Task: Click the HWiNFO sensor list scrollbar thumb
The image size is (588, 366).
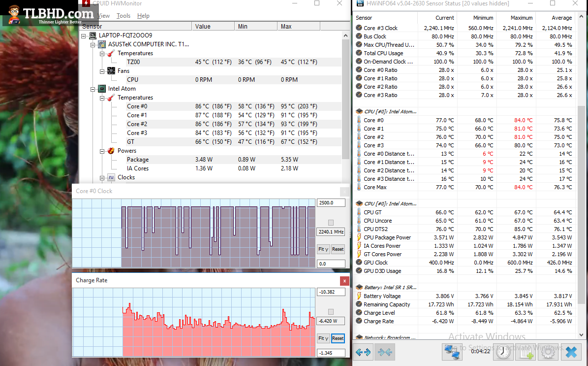Action: pos(581,204)
